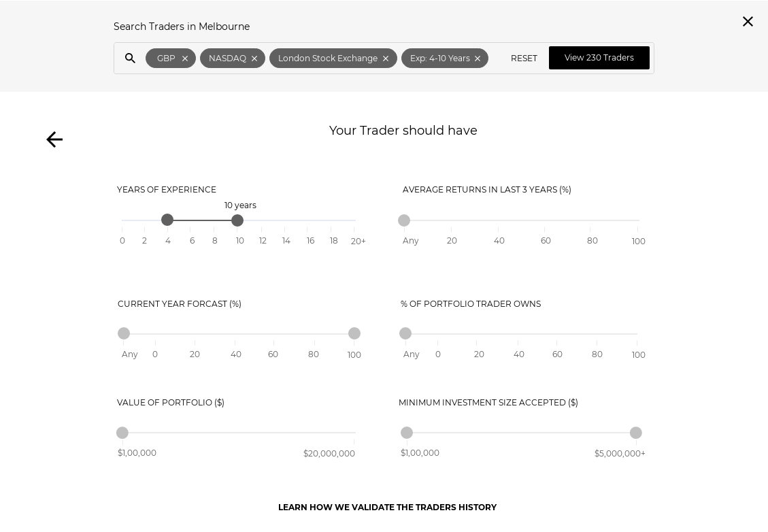
Task: Remove the Exp: 4-10 Years chip
Action: 478,59
